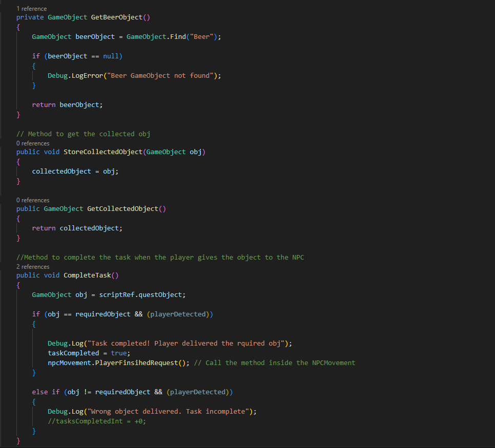Click the comment about completing the task for the NPC

click(160, 258)
